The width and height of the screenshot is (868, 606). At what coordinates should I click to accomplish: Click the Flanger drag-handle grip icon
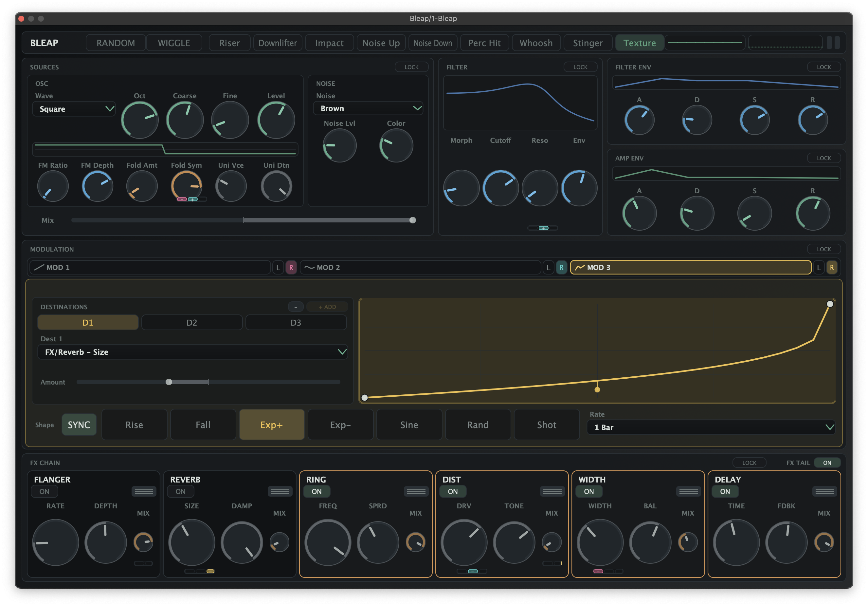(144, 491)
